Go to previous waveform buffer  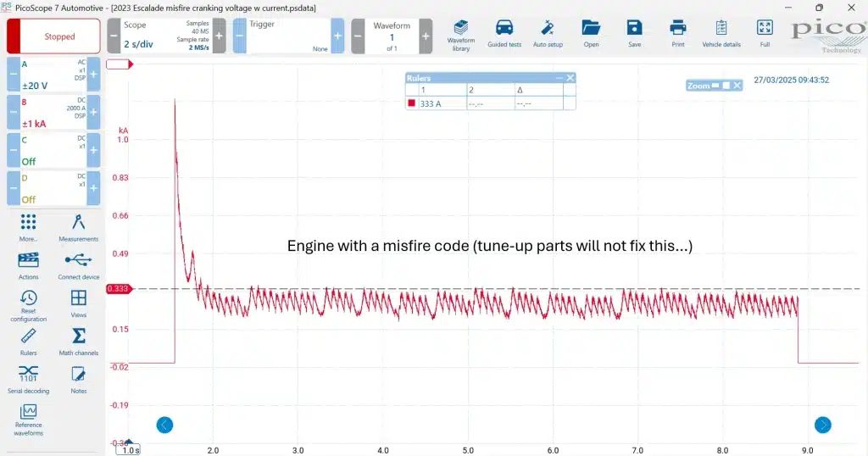(358, 36)
